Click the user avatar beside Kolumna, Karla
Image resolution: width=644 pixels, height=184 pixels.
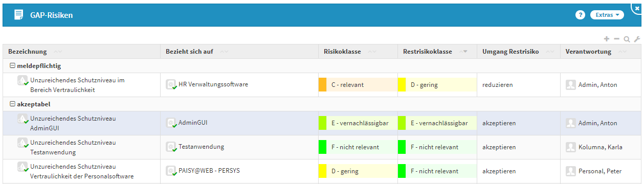tap(571, 147)
